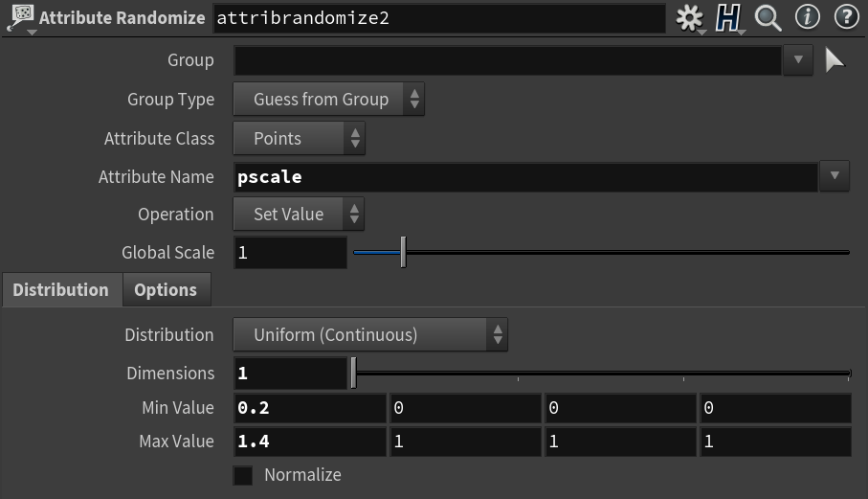The width and height of the screenshot is (868, 499).
Task: Click the Attribute Name field pscale
Action: 525,176
